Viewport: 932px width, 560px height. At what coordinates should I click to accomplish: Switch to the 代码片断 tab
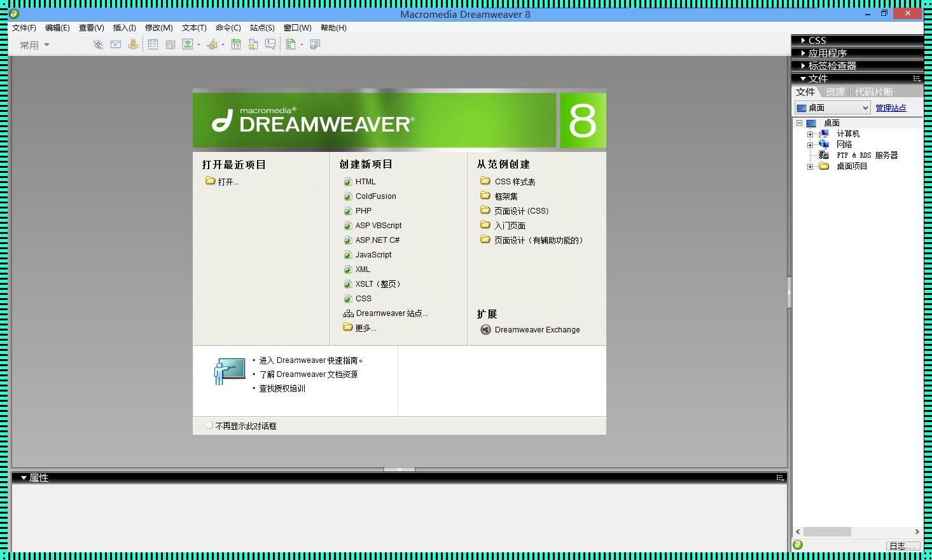coord(873,92)
